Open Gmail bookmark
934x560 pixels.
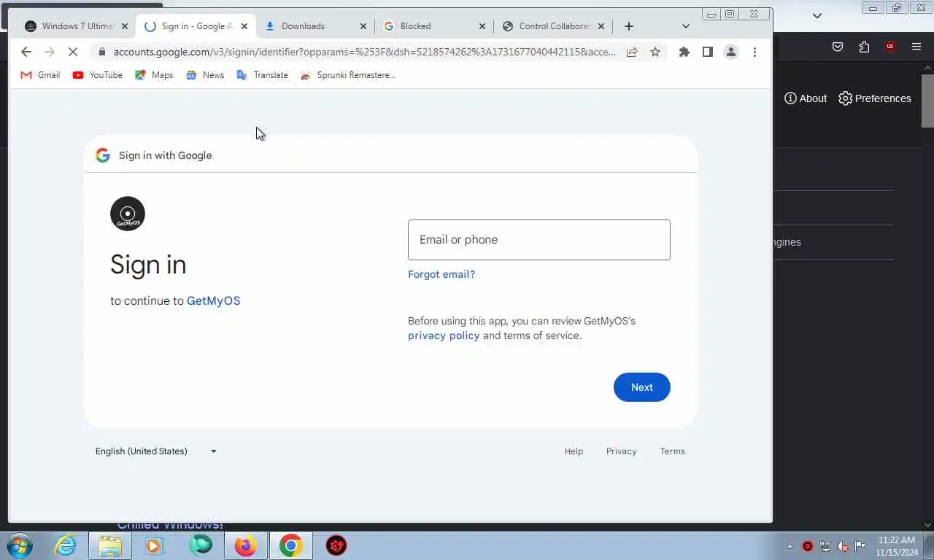40,75
